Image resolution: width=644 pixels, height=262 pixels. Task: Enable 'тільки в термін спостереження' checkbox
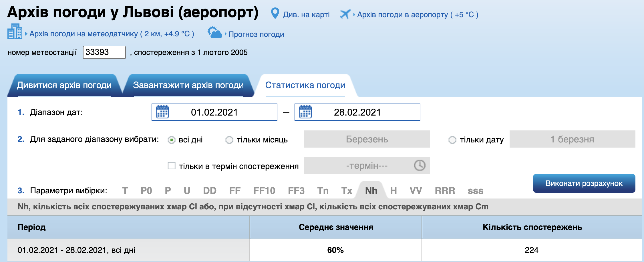[172, 166]
